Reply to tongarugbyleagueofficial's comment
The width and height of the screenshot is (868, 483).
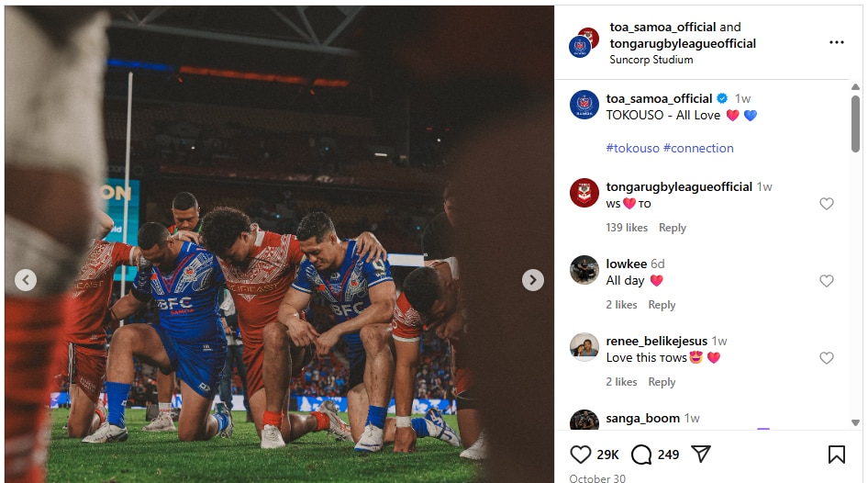tap(673, 228)
